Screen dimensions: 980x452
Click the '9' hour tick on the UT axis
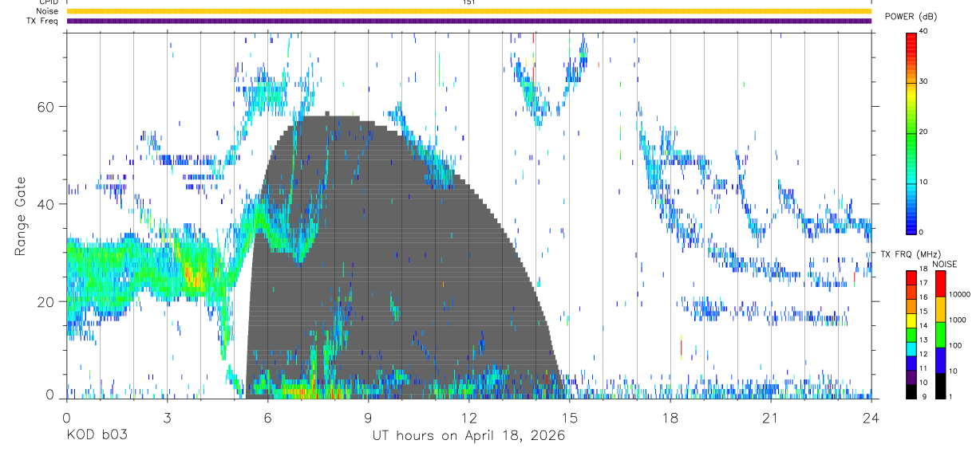[x=368, y=417]
